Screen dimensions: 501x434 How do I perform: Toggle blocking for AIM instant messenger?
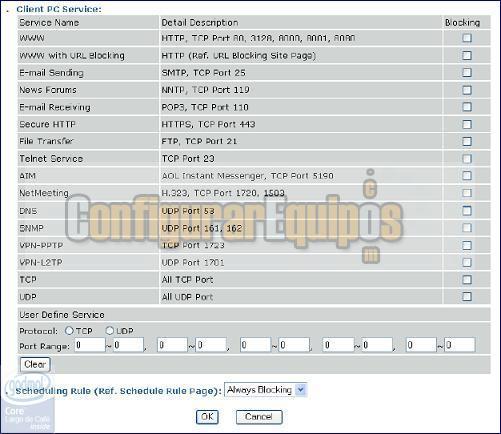(x=467, y=176)
